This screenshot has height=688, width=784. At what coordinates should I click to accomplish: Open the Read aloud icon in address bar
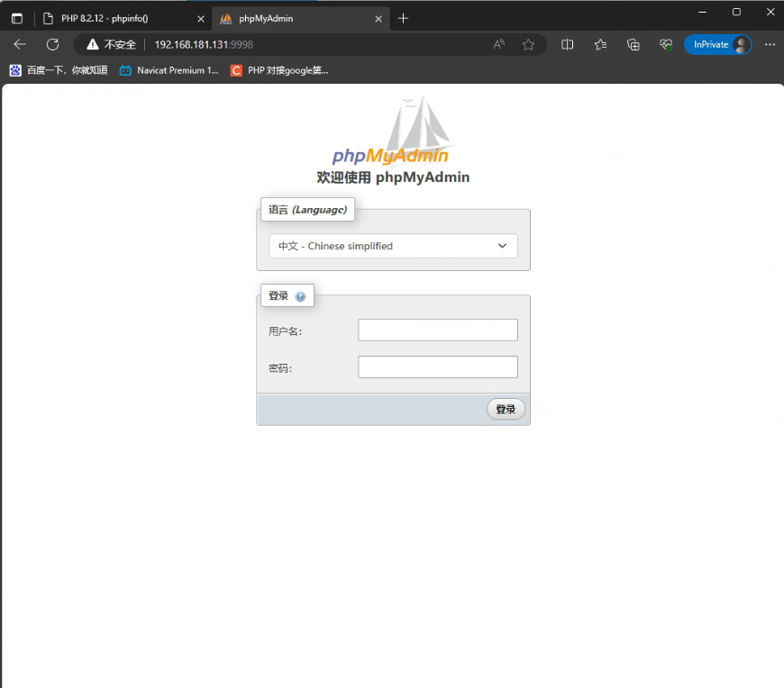pos(498,44)
